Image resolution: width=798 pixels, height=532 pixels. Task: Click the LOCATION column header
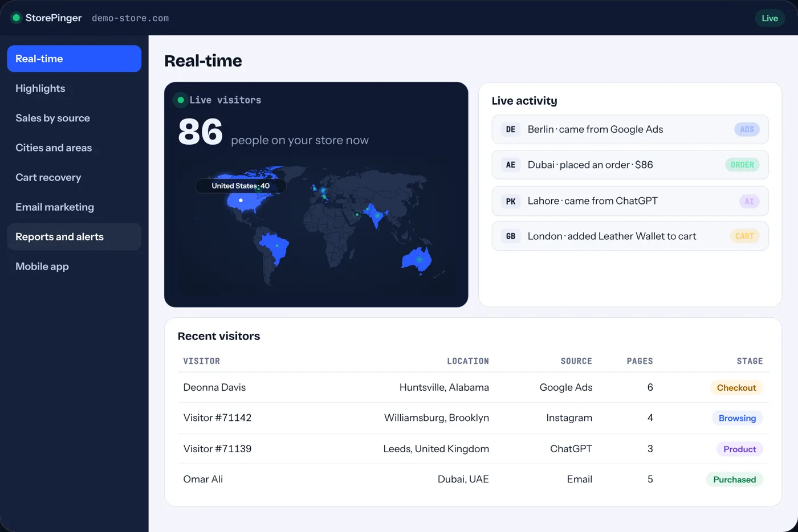pos(468,361)
